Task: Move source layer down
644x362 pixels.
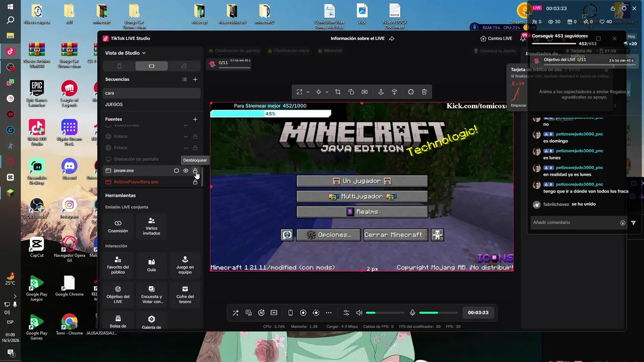Action: (394, 92)
